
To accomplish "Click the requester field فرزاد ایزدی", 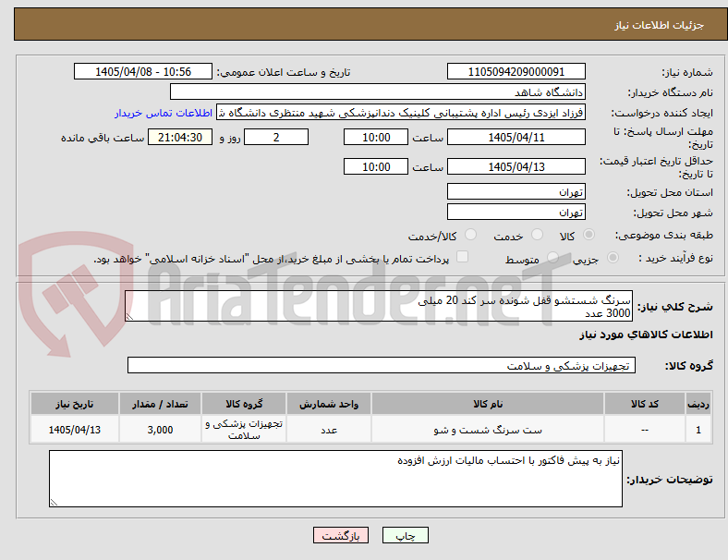I will point(401,113).
